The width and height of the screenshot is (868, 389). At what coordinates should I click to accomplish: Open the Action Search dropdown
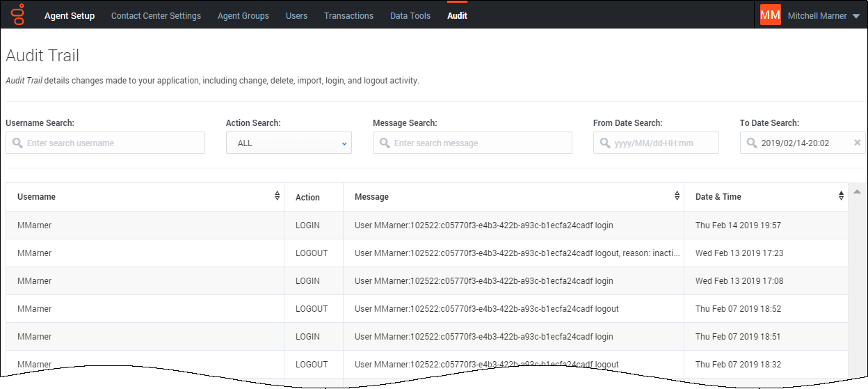point(289,143)
